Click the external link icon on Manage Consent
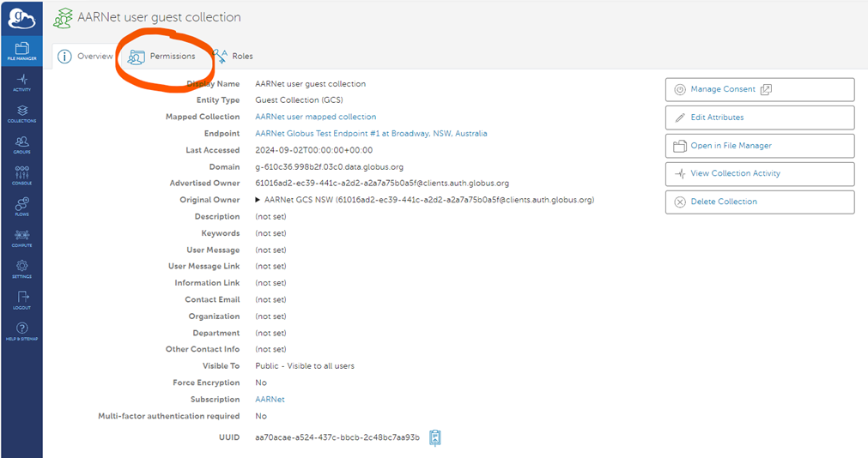This screenshot has height=458, width=868. tap(766, 89)
